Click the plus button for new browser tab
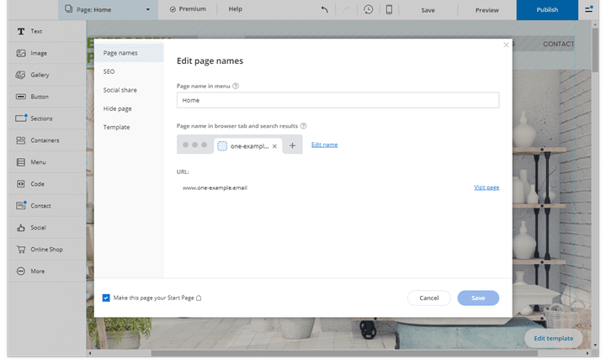The width and height of the screenshot is (606, 364). pyautogui.click(x=292, y=145)
